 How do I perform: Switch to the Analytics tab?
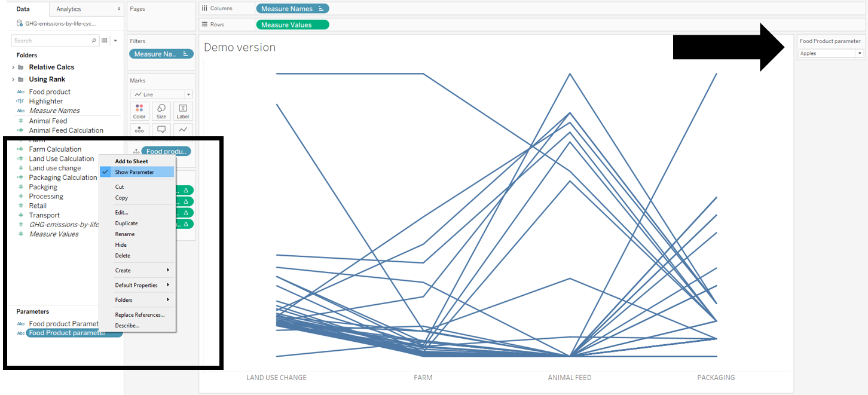point(69,9)
